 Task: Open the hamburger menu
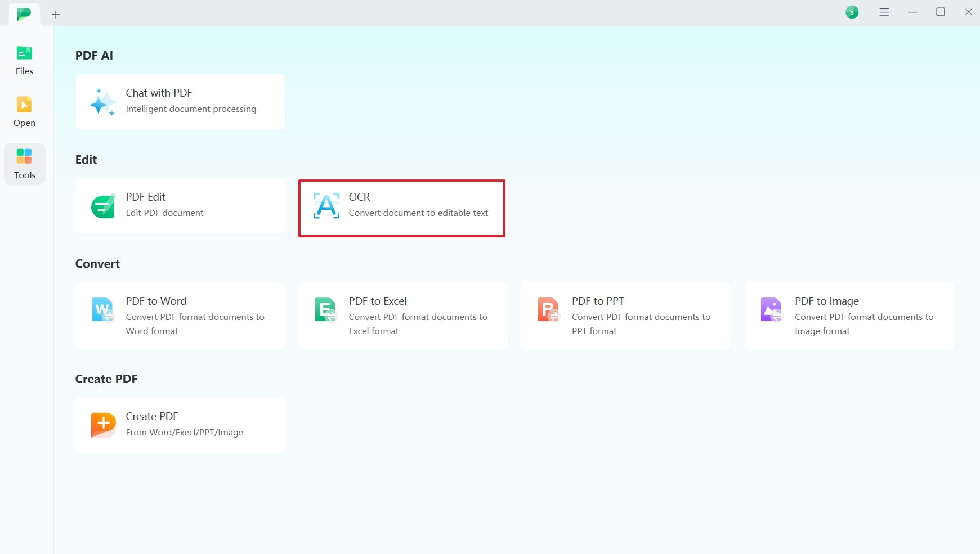[x=884, y=12]
